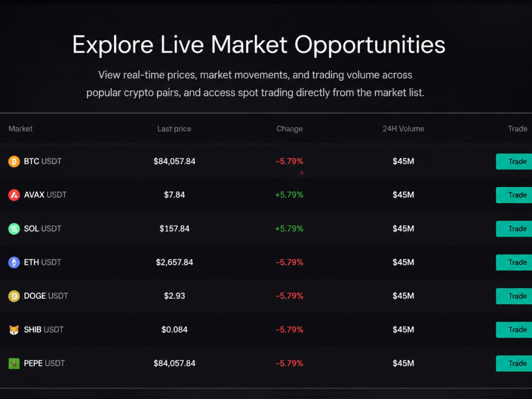Sort by the Last price column header
Image resolution: width=532 pixels, height=399 pixels.
pos(174,129)
